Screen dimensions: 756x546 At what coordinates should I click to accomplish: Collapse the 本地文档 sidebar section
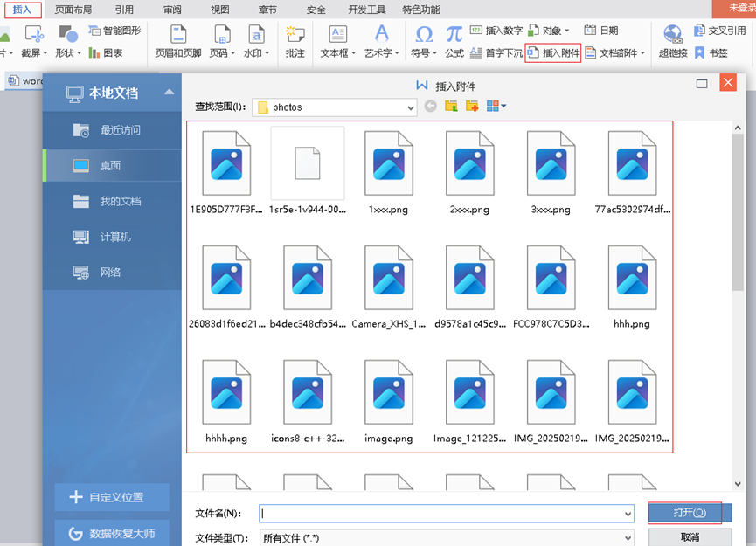169,93
